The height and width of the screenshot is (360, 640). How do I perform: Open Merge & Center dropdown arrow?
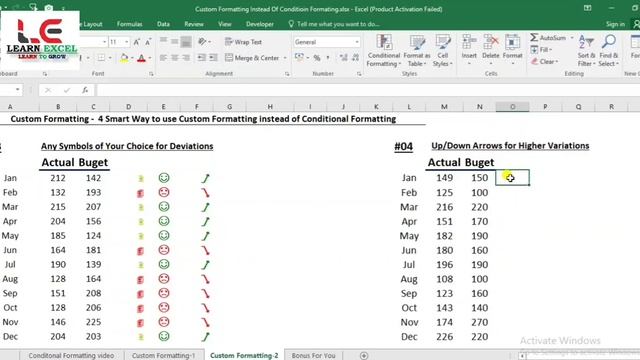click(x=285, y=58)
